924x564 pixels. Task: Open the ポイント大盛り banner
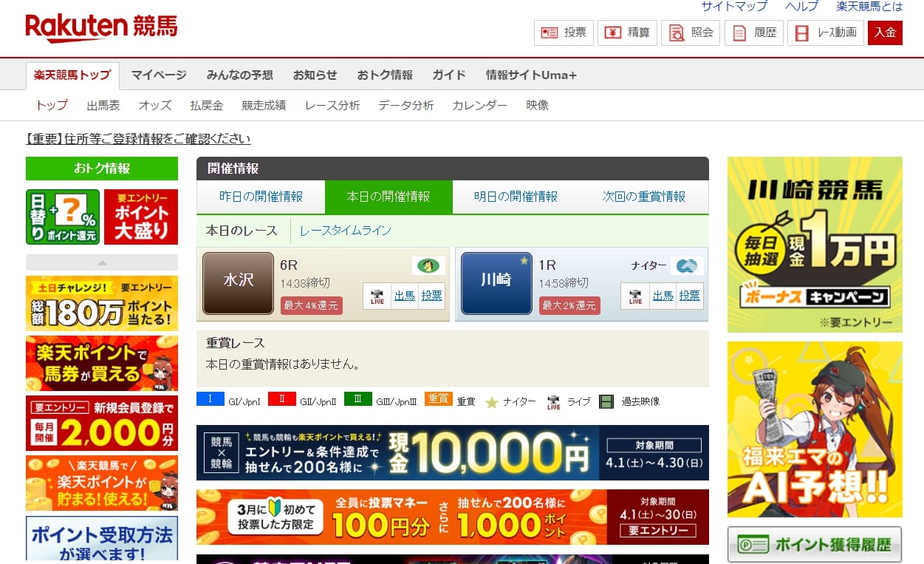[141, 217]
